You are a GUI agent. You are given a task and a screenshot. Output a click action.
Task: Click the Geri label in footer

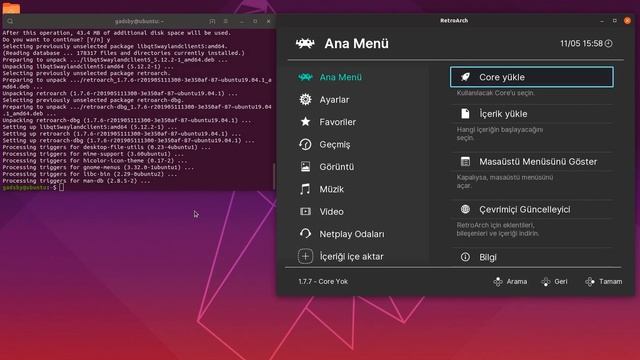[x=561, y=282]
